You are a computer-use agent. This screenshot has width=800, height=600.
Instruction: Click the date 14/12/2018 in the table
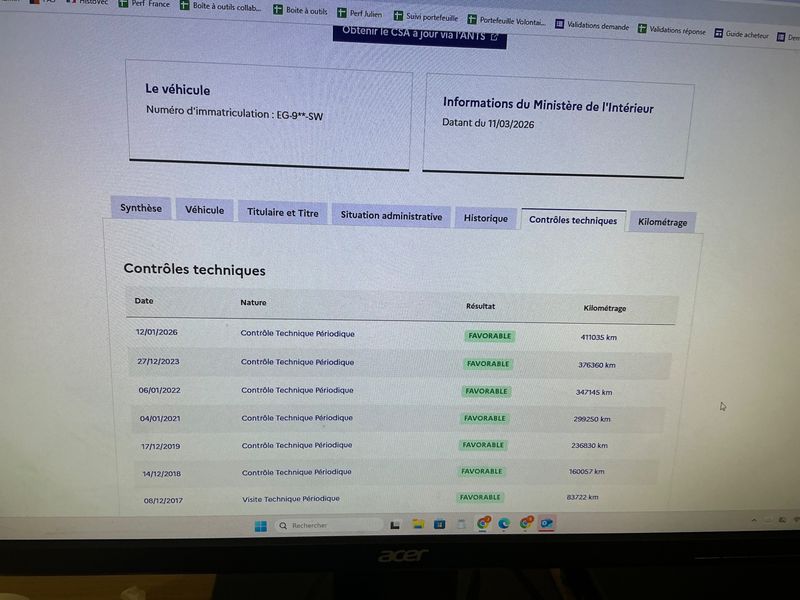tap(162, 474)
